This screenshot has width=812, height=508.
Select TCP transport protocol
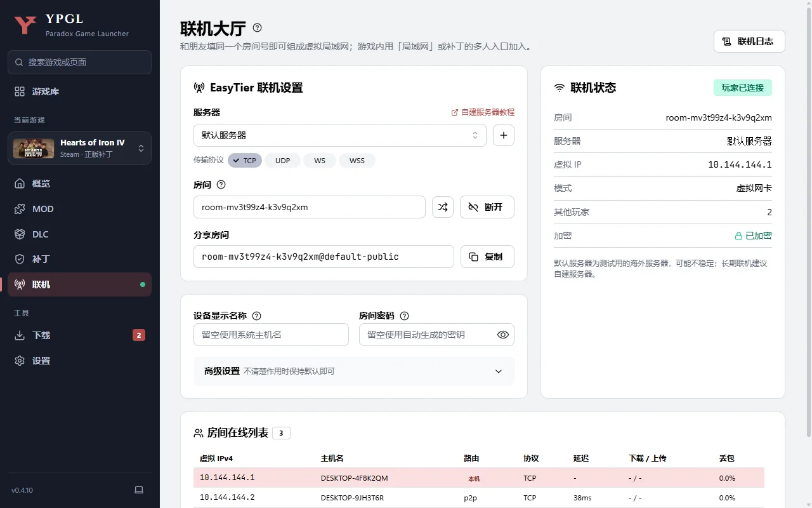pyautogui.click(x=244, y=161)
